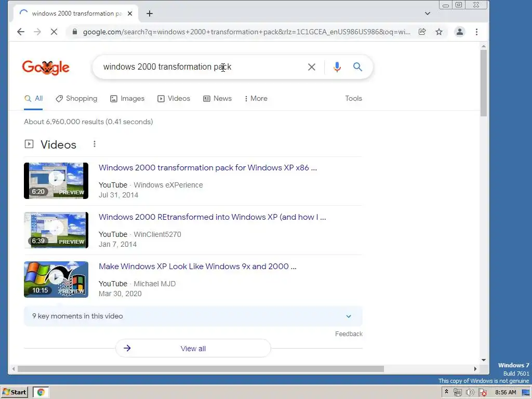This screenshot has width=532, height=399.
Task: Click the vertical scrollbar down arrow
Action: click(x=484, y=360)
